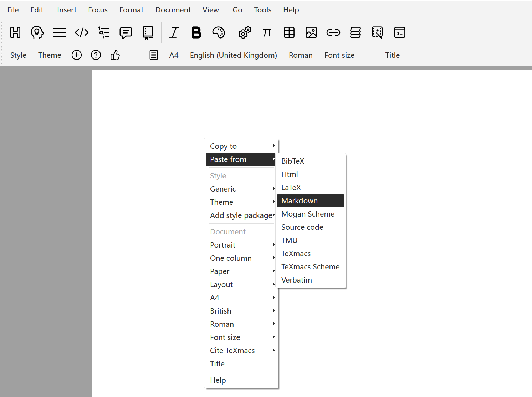Open the Format menu
This screenshot has width=532, height=397.
(x=132, y=10)
